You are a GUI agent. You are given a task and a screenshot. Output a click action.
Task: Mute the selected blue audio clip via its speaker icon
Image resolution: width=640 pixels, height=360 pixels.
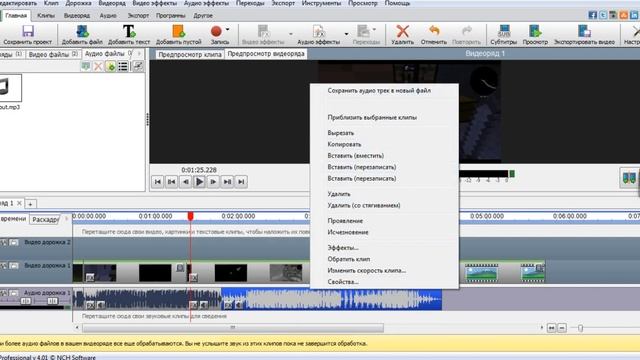[x=238, y=304]
